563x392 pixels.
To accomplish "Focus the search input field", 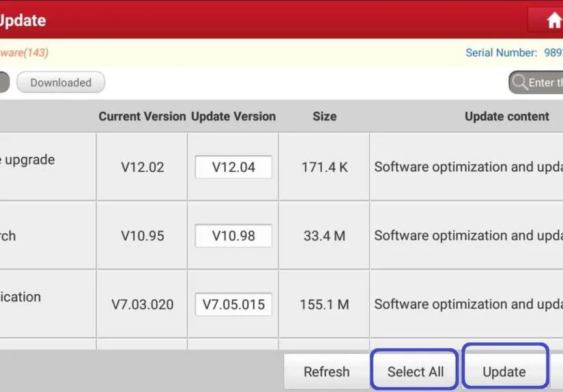I will click(546, 82).
